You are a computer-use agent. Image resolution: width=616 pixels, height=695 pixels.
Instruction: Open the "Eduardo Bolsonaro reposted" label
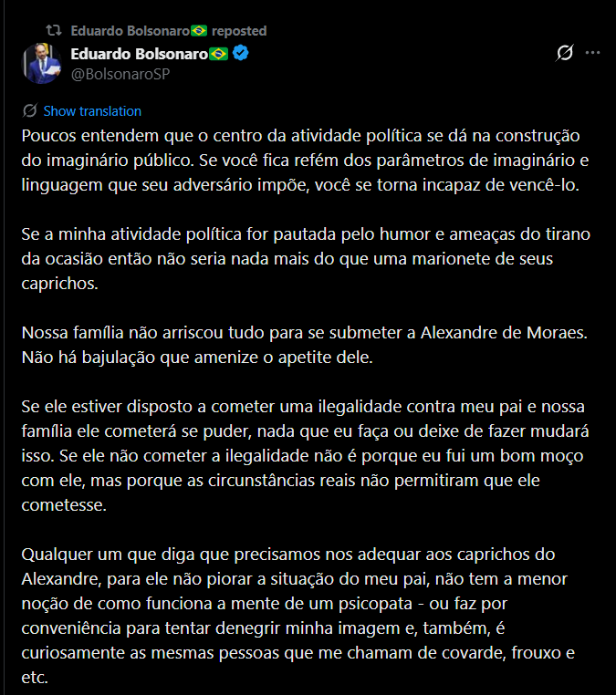coord(168,31)
